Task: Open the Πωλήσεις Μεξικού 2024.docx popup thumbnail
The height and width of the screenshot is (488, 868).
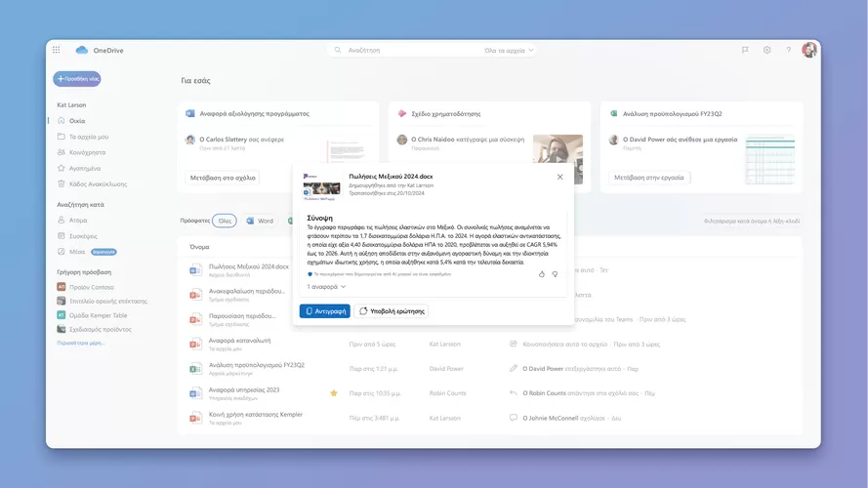Action: pos(321,185)
